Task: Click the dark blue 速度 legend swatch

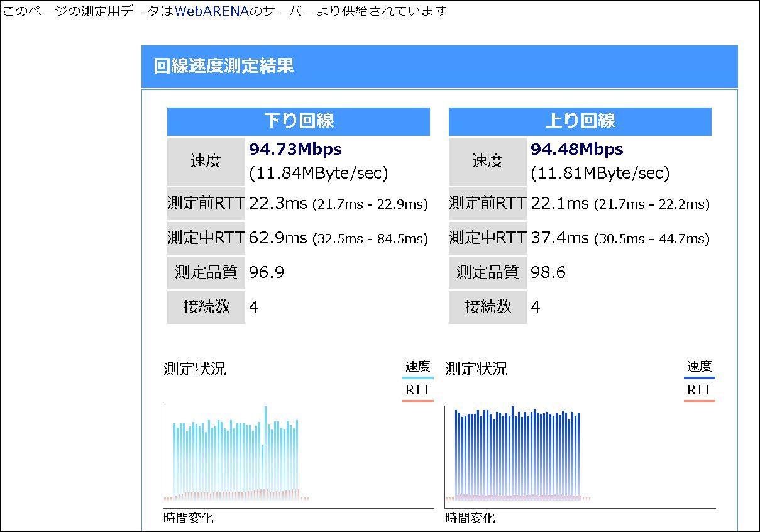Action: pyautogui.click(x=699, y=378)
